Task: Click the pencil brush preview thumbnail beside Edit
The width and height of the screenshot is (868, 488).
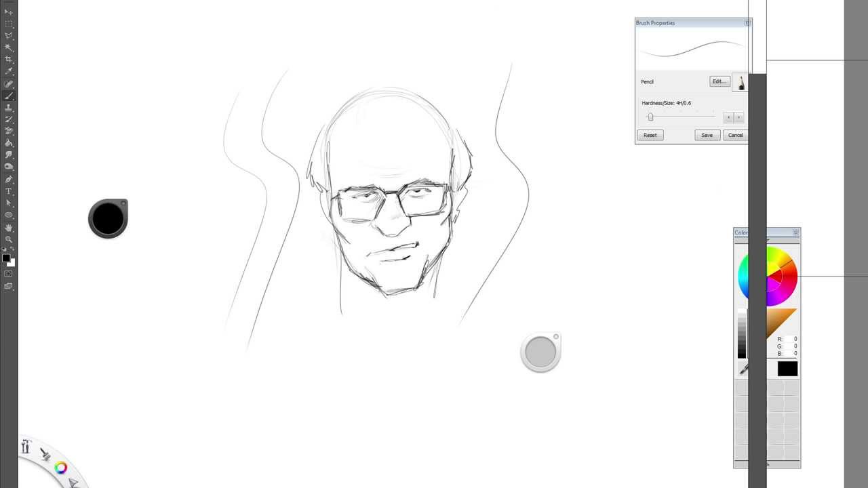Action: 741,83
